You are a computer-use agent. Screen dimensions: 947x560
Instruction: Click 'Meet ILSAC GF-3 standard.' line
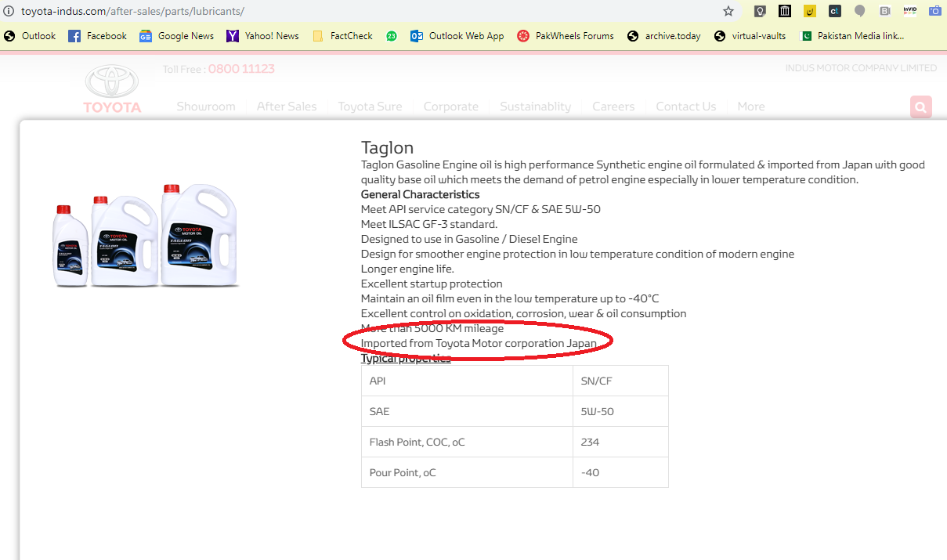tap(429, 224)
